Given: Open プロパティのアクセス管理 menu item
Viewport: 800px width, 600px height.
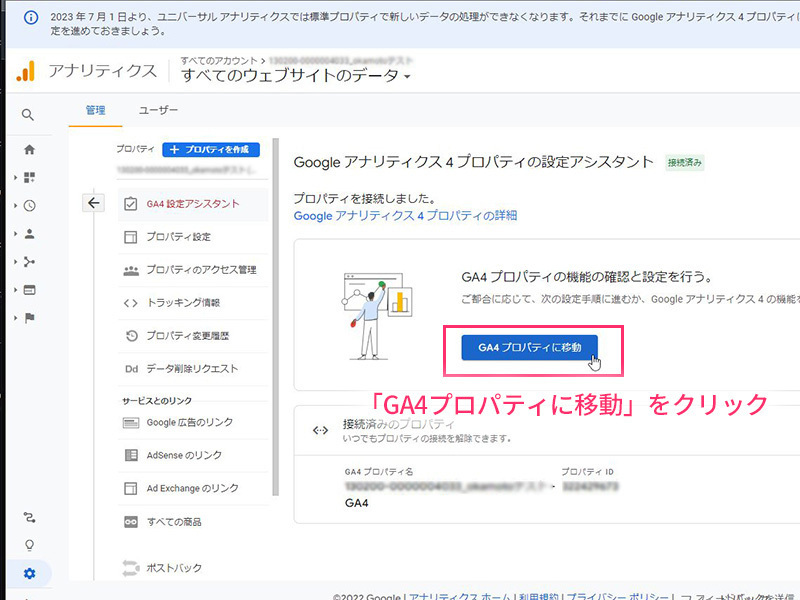Looking at the screenshot, I should [200, 270].
